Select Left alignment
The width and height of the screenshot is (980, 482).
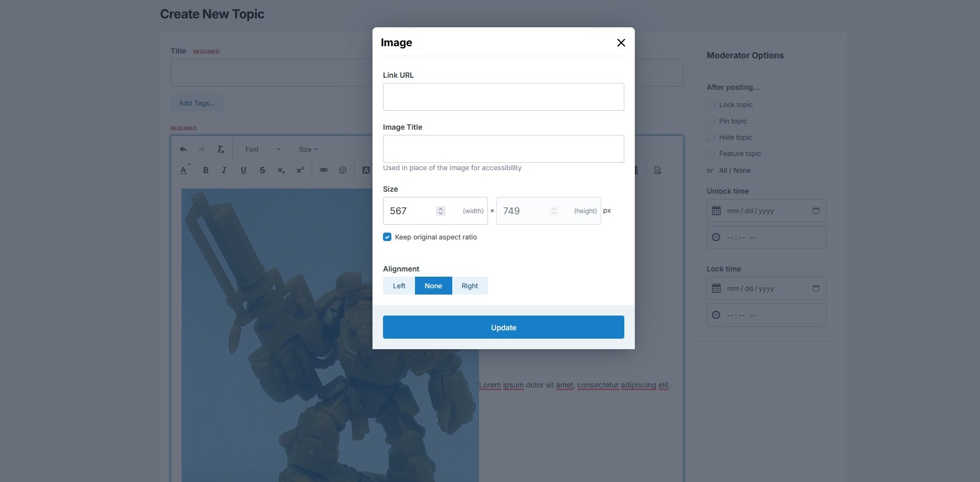pyautogui.click(x=399, y=286)
